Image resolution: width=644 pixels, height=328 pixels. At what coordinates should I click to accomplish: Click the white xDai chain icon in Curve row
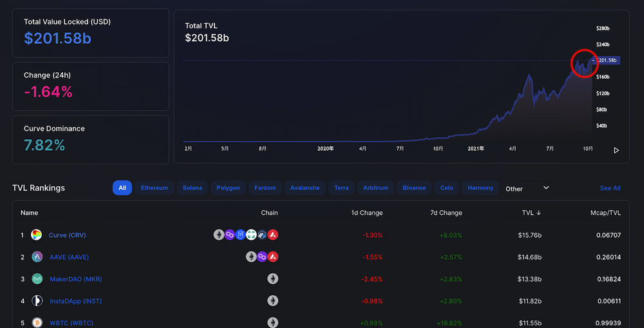[251, 235]
